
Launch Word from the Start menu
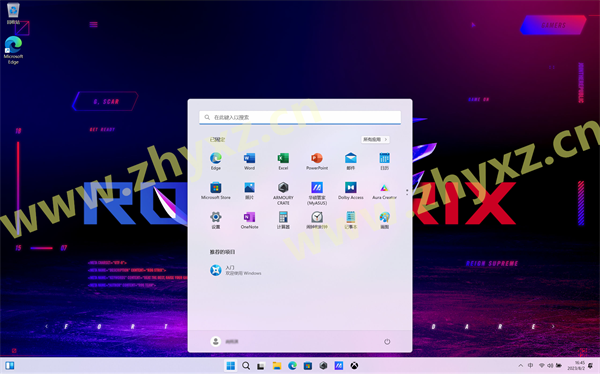[249, 161]
